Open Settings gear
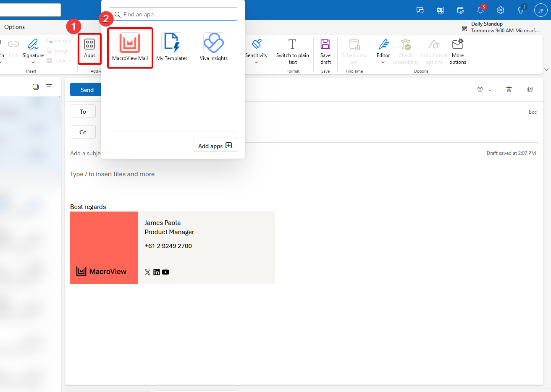 [501, 10]
